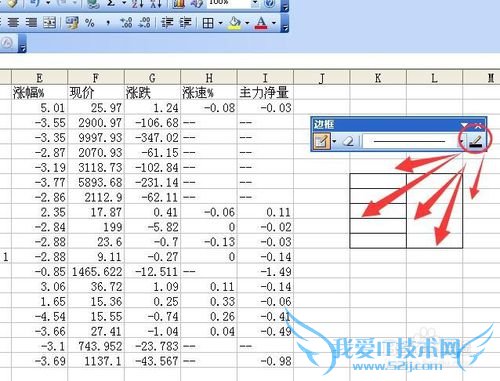The width and height of the screenshot is (500, 381).
Task: Open the Draw Border options arrow
Action: coord(334,141)
